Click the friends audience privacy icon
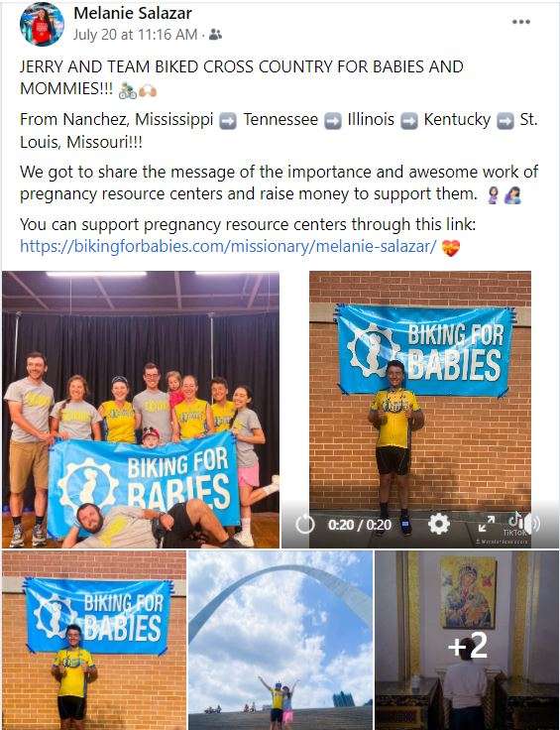This screenshot has width=560, height=730. tap(215, 35)
